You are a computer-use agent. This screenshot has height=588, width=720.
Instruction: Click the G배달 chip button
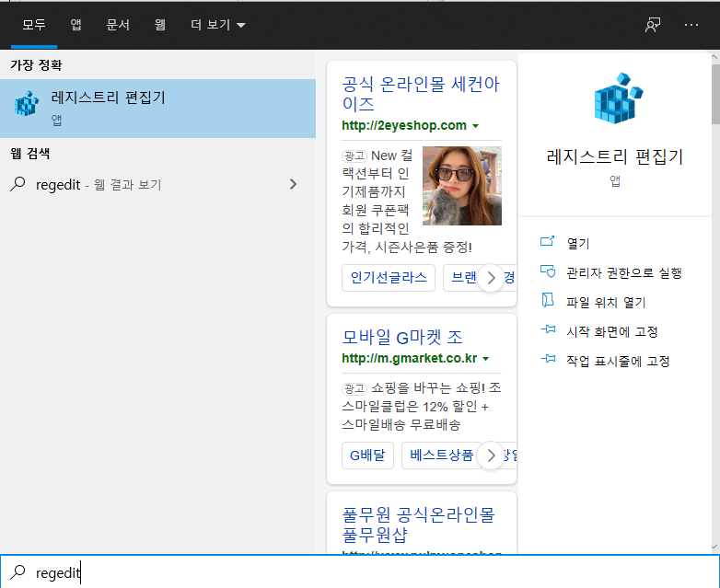pyautogui.click(x=367, y=455)
